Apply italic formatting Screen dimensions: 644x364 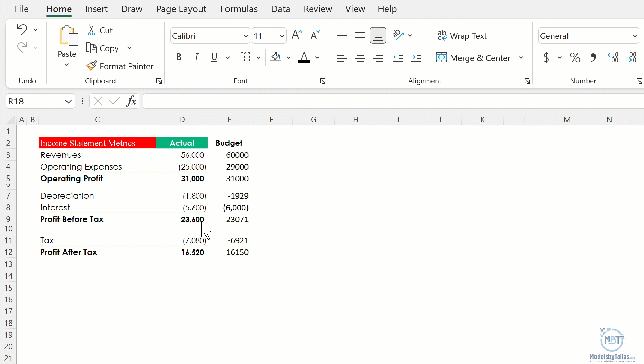(x=196, y=57)
